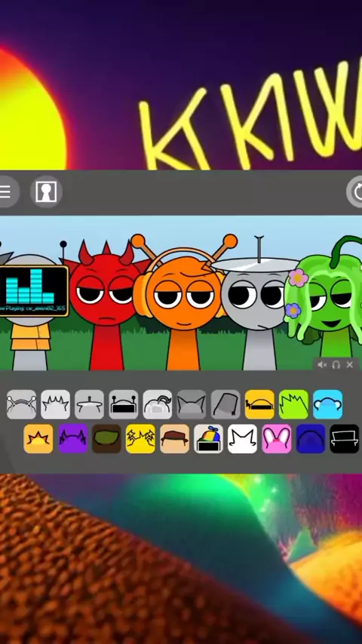The image size is (362, 644).
Task: Open the keyhole silhouette button
Action: (x=46, y=192)
